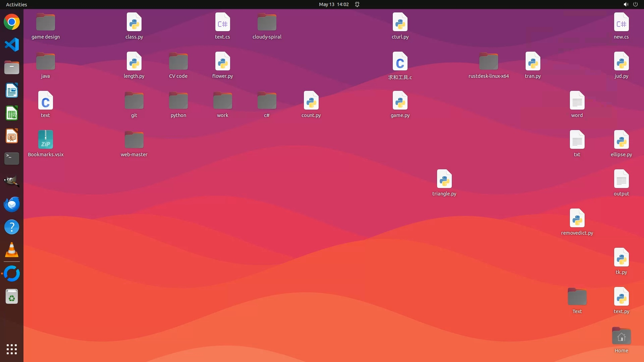Viewport: 644px width, 362px height.
Task: Start VLC media player
Action: pyautogui.click(x=12, y=250)
